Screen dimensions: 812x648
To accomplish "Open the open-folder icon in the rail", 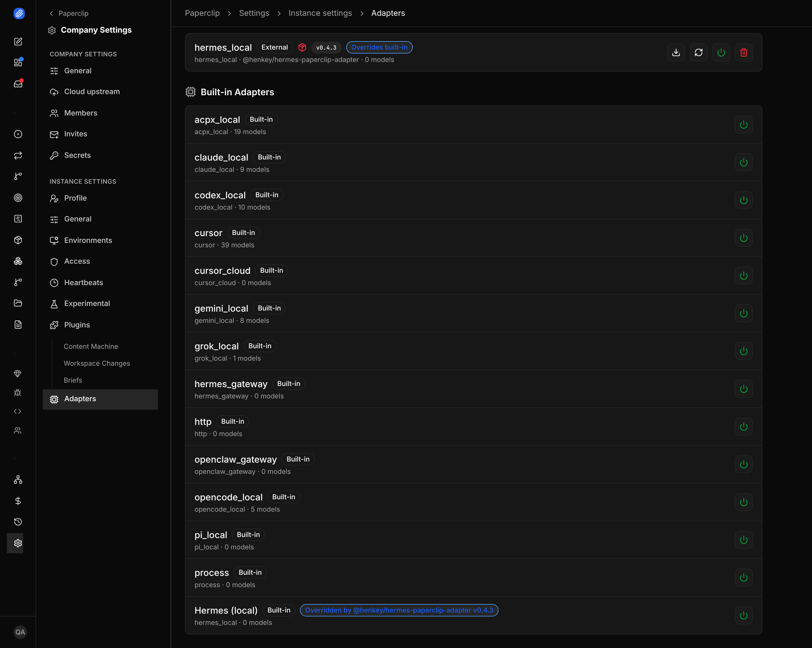I will [x=18, y=303].
